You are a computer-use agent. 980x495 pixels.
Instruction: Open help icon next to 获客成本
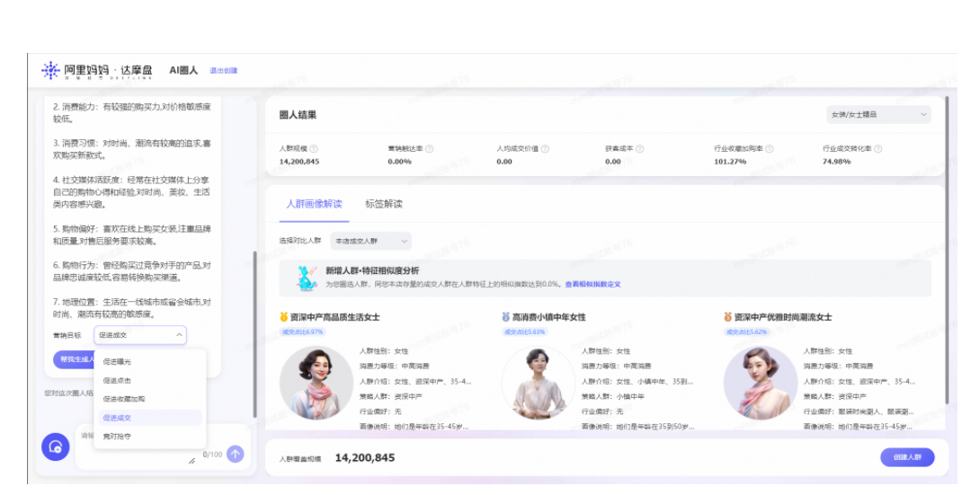[639, 148]
